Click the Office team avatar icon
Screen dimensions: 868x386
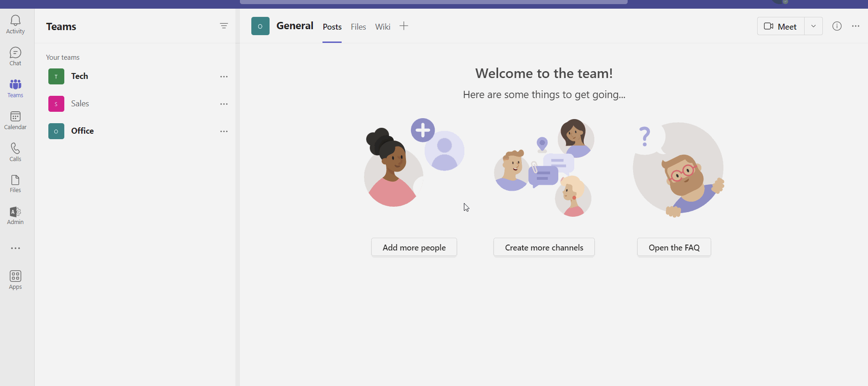(56, 131)
